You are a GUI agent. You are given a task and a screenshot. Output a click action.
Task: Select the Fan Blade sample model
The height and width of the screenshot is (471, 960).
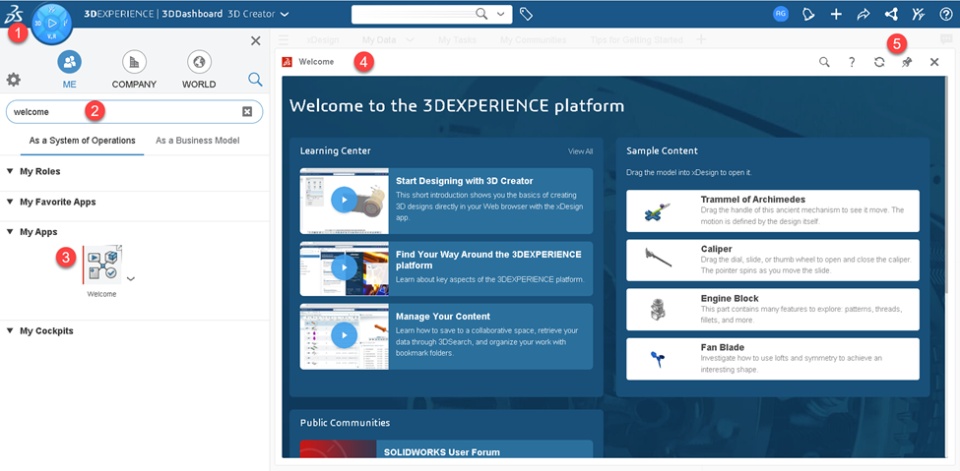tap(773, 359)
